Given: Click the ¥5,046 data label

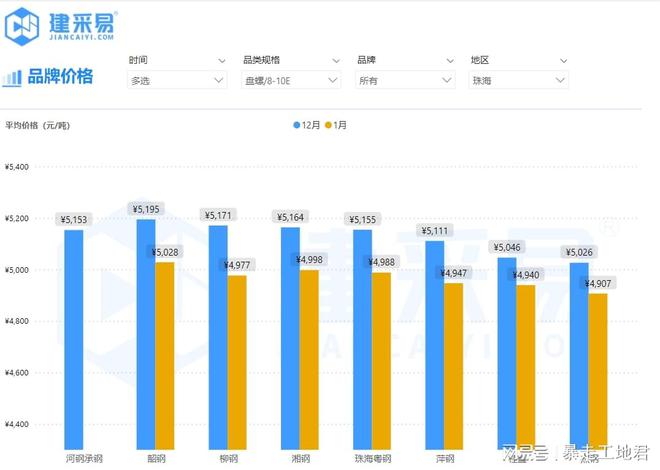Looking at the screenshot, I should (507, 247).
